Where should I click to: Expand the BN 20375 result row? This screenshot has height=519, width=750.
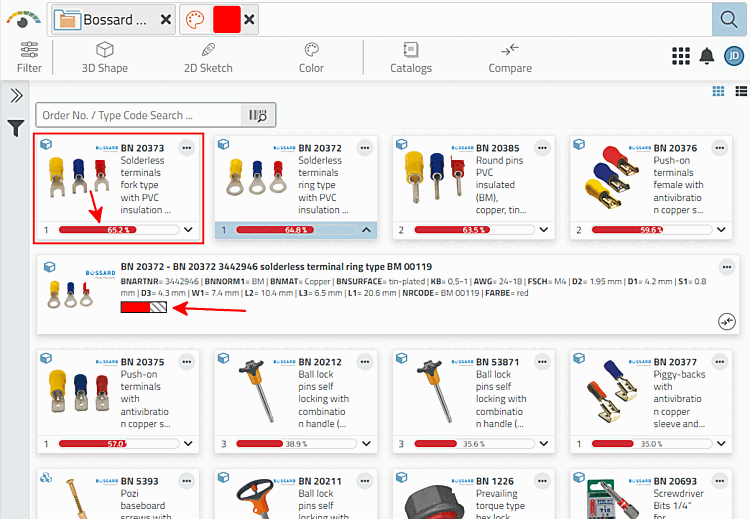(x=188, y=443)
